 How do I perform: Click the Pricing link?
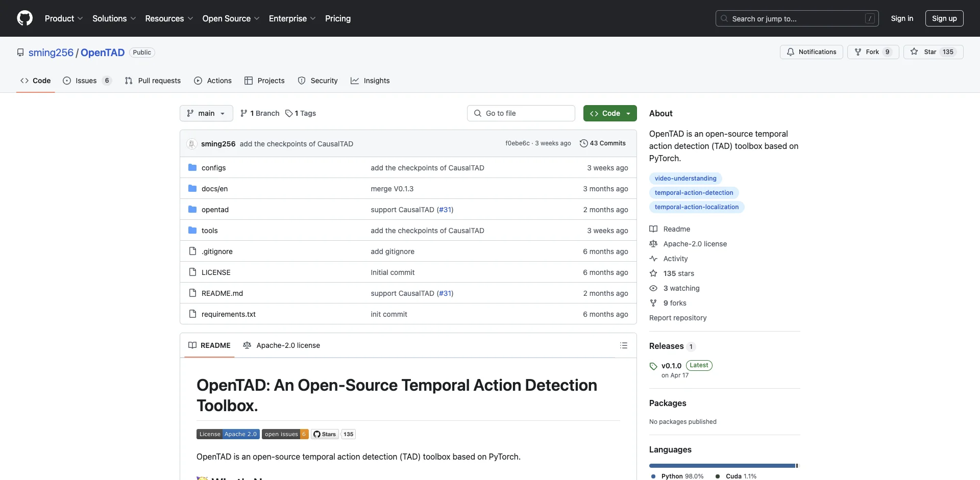(338, 18)
